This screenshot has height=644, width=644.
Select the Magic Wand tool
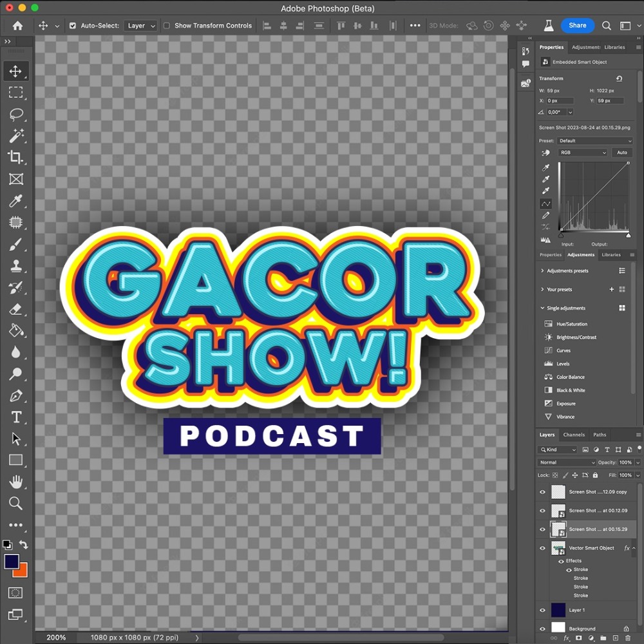coord(15,135)
